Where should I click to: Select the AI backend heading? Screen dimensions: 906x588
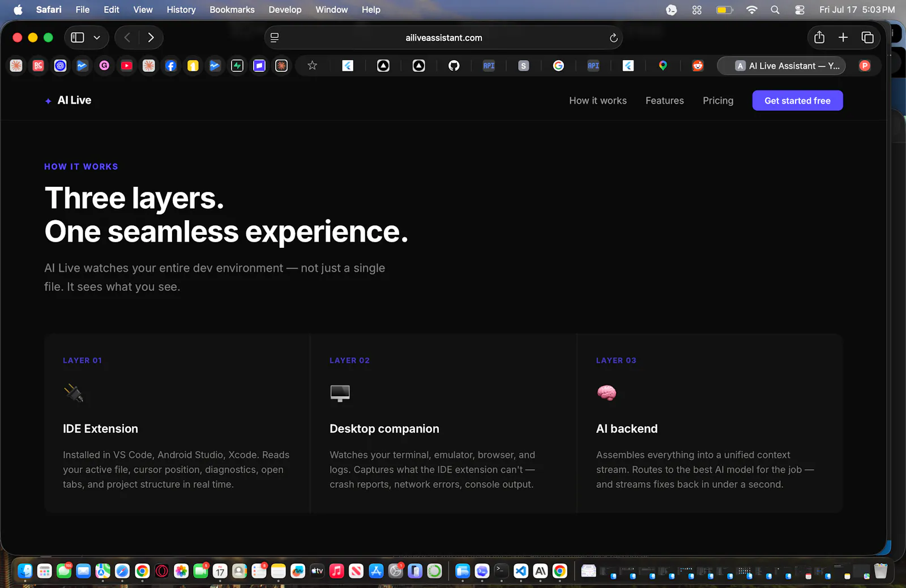click(627, 429)
